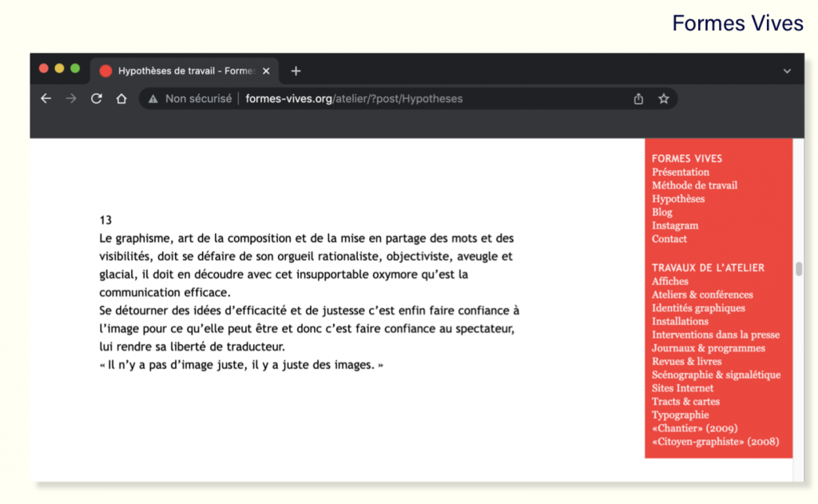Image resolution: width=818 pixels, height=504 pixels.
Task: Visit the Instagram link
Action: pos(675,225)
